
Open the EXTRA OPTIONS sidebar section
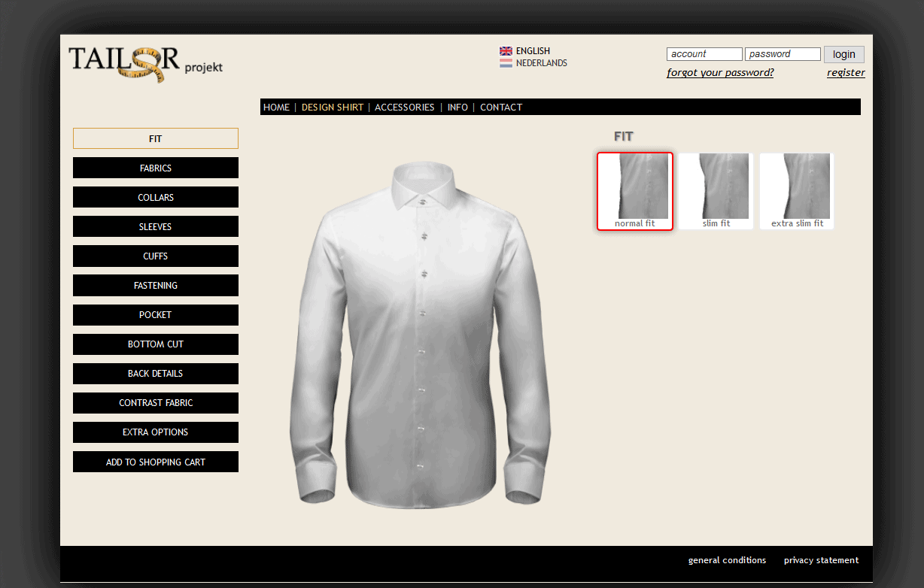click(x=156, y=432)
